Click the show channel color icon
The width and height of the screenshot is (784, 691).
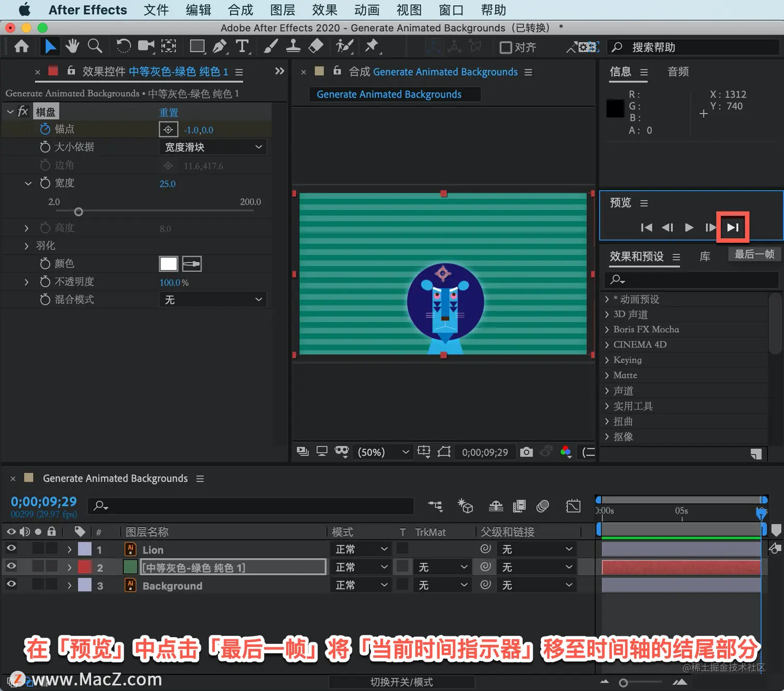(x=566, y=452)
